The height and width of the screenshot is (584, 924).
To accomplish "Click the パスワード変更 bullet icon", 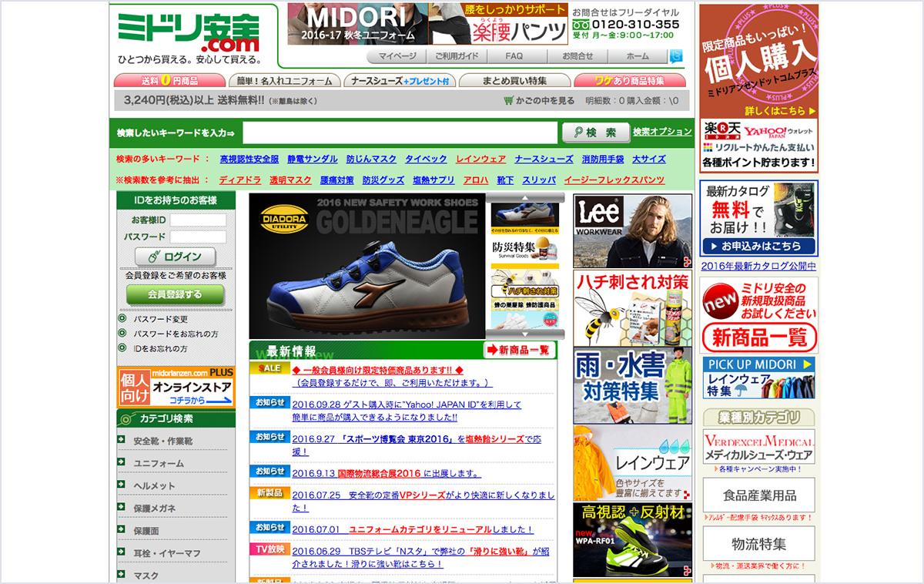I will 122,319.
